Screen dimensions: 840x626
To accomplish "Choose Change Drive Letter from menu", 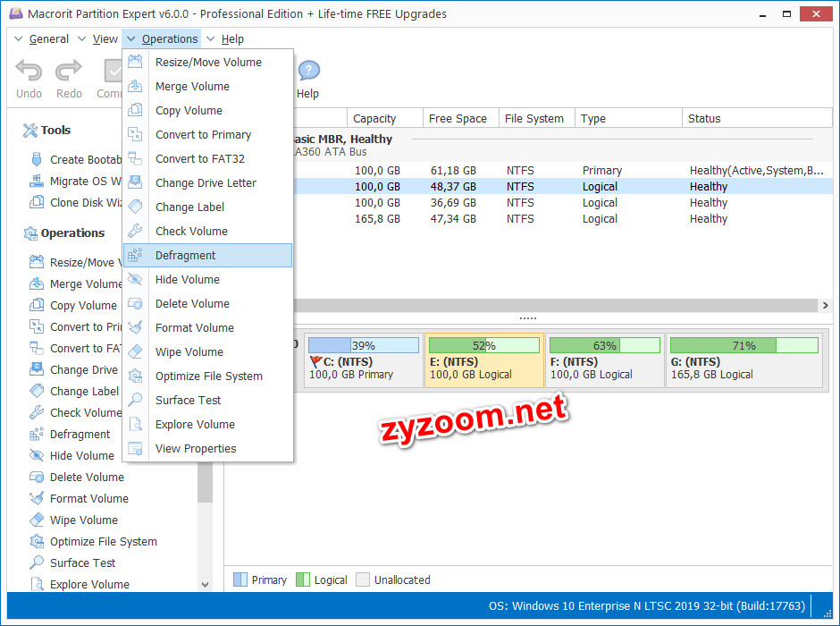I will 208,182.
